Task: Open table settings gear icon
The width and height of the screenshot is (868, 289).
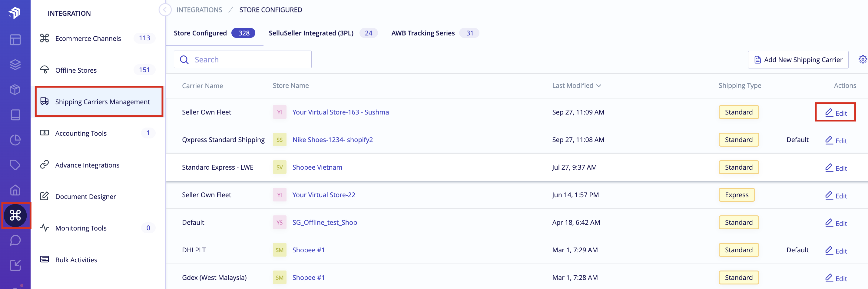Action: 862,59
